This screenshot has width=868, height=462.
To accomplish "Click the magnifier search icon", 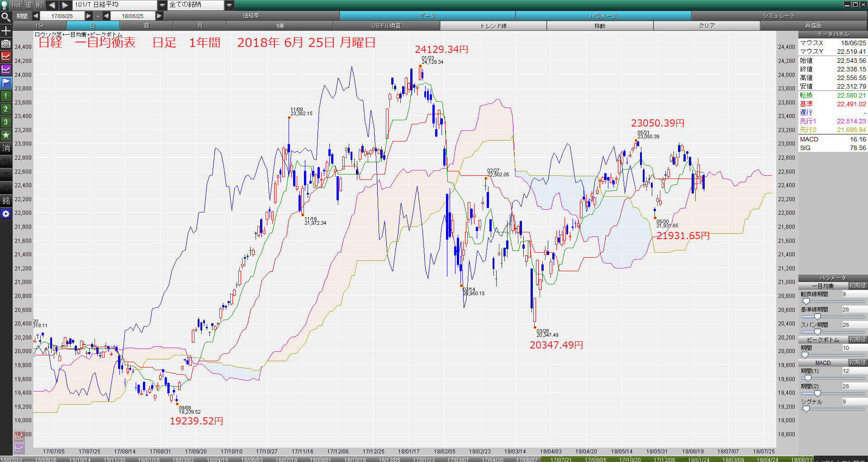I will pos(6,17).
